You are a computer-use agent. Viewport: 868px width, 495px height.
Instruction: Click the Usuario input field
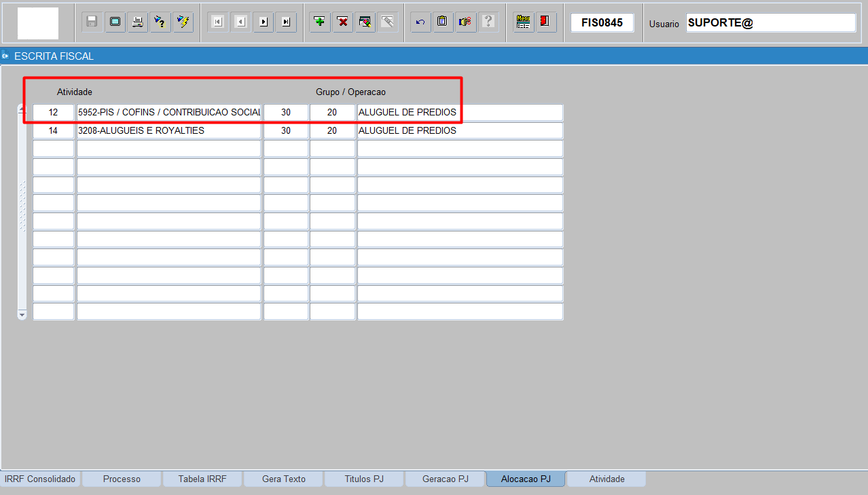771,22
